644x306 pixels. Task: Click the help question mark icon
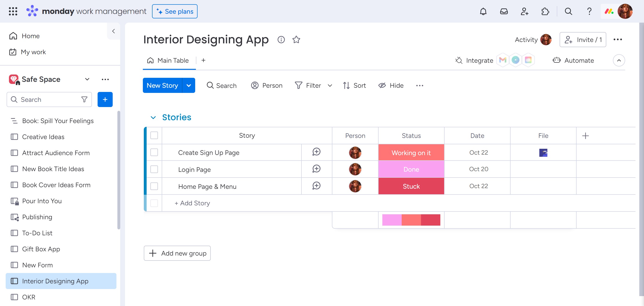(x=589, y=12)
